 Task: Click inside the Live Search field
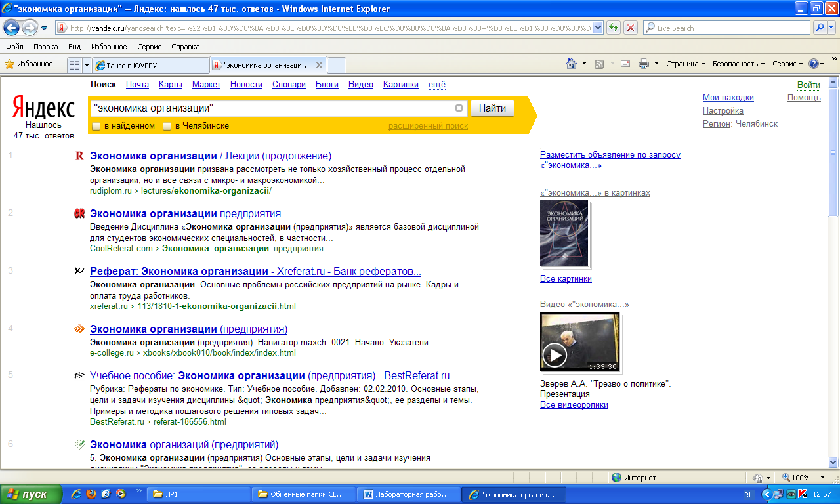pyautogui.click(x=727, y=28)
